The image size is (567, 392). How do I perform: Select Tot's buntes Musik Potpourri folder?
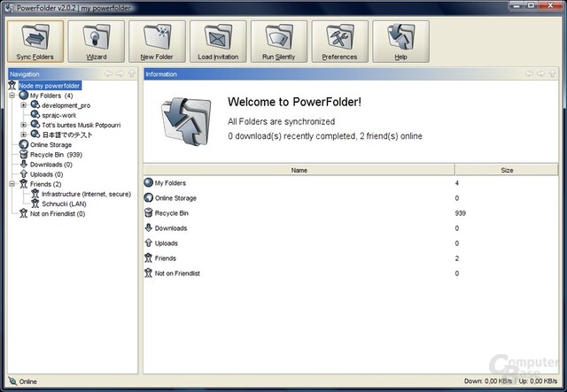tap(82, 125)
